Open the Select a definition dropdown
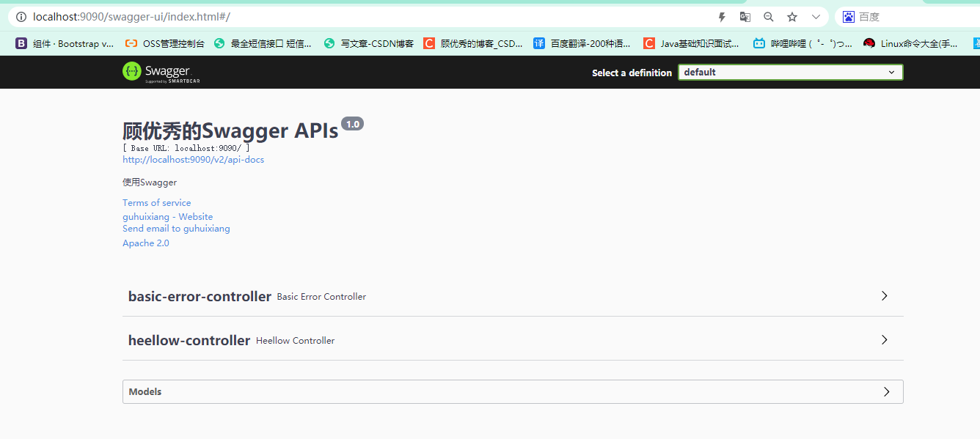 (790, 72)
